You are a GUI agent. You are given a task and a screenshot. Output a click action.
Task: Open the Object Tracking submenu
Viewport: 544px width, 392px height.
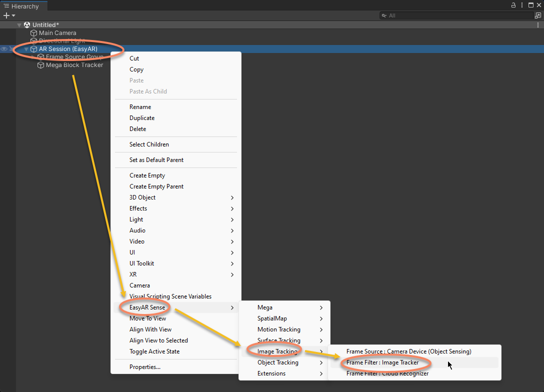tap(278, 362)
